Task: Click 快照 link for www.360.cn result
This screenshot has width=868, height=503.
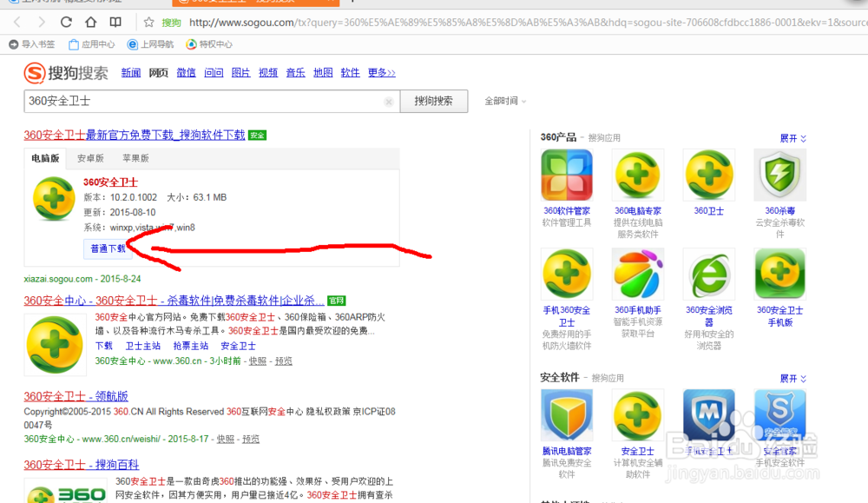Action: point(258,361)
